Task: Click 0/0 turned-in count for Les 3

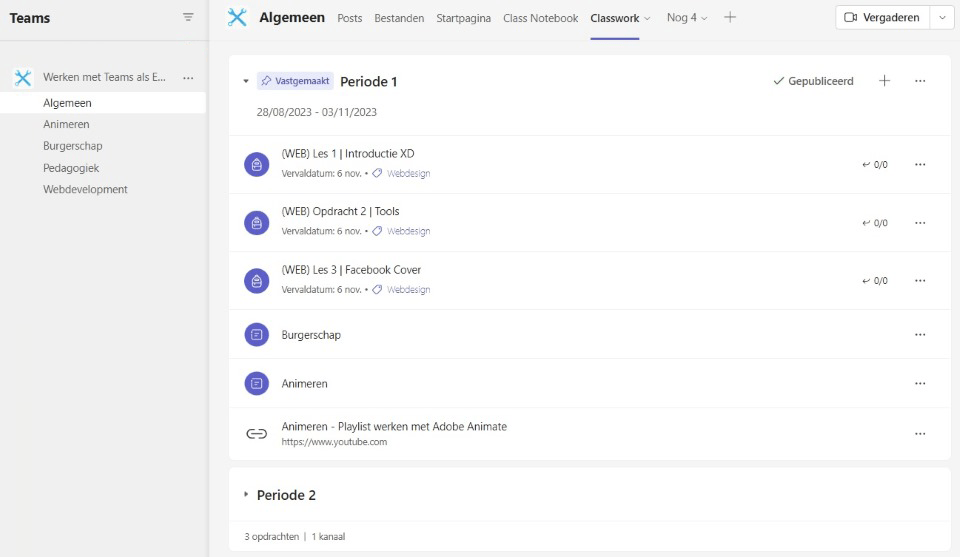Action: (x=875, y=281)
